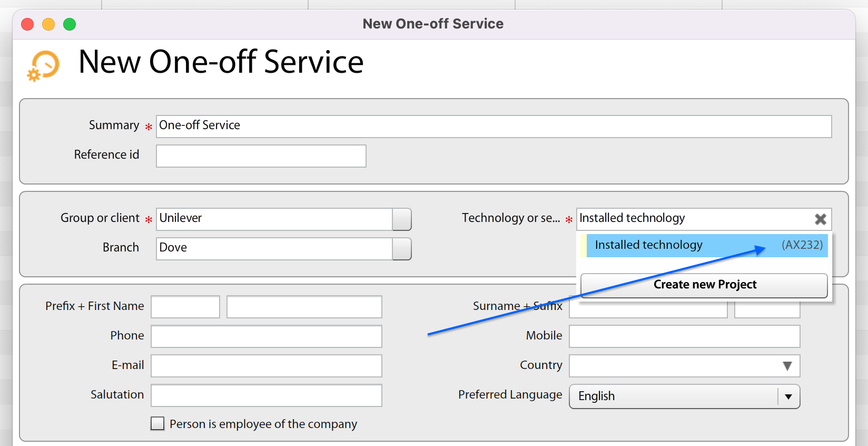Focus the Reference id field

coord(261,156)
